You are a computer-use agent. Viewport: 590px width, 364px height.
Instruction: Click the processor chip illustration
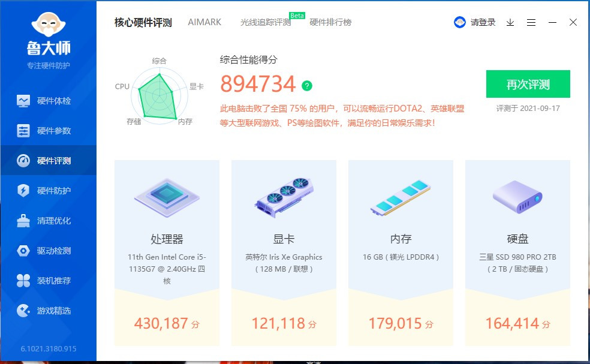pyautogui.click(x=167, y=197)
